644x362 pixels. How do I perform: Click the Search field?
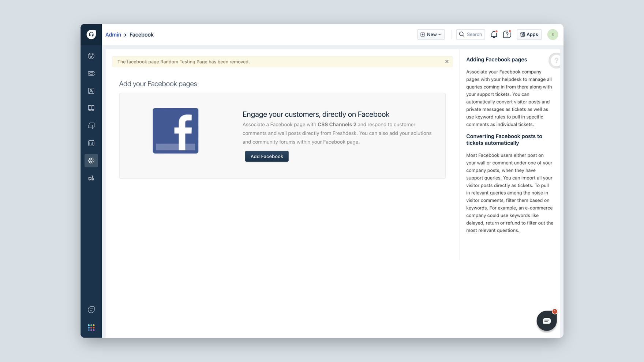pos(471,34)
